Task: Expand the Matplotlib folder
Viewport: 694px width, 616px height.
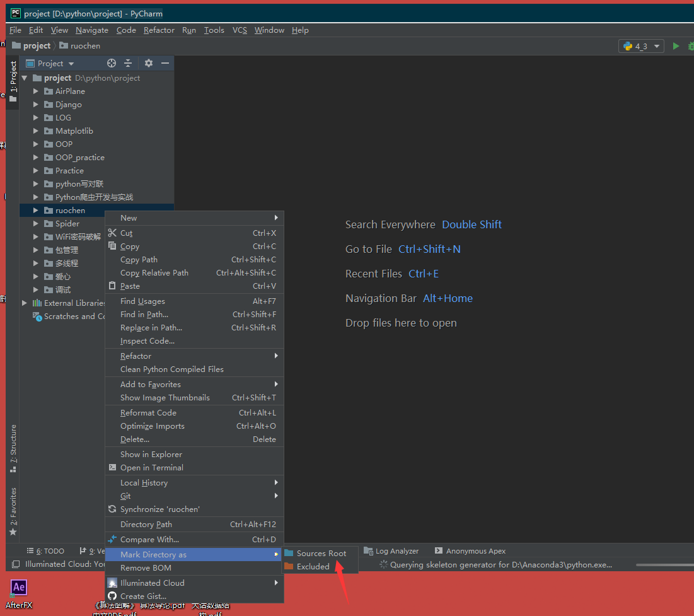Action: (x=36, y=131)
